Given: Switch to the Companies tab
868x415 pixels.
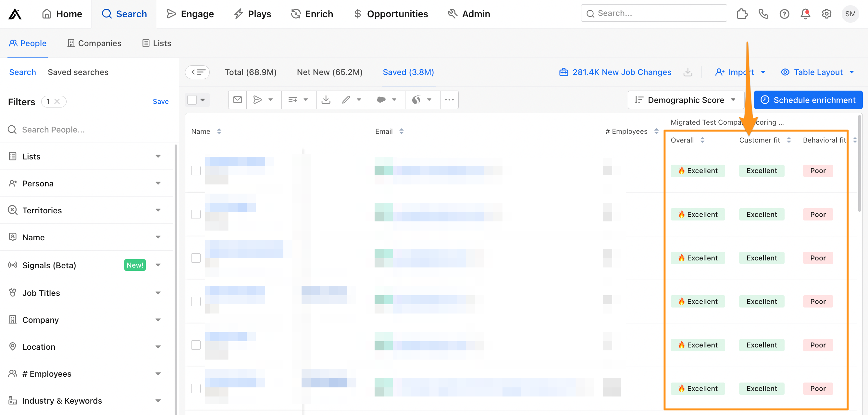Looking at the screenshot, I should 94,43.
